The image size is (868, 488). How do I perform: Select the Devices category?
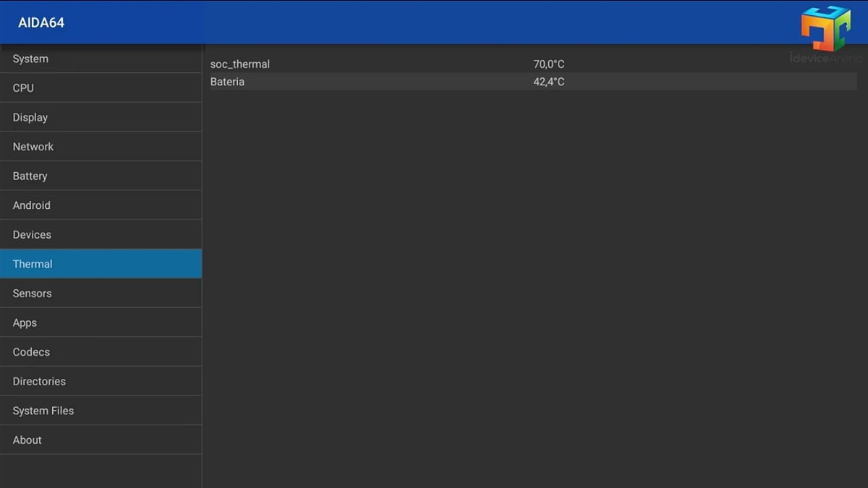click(31, 234)
